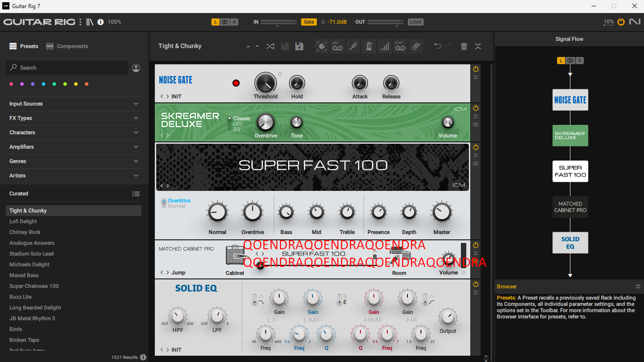This screenshot has width=644, height=362.
Task: Toggle the main power button in header
Action: (x=621, y=22)
